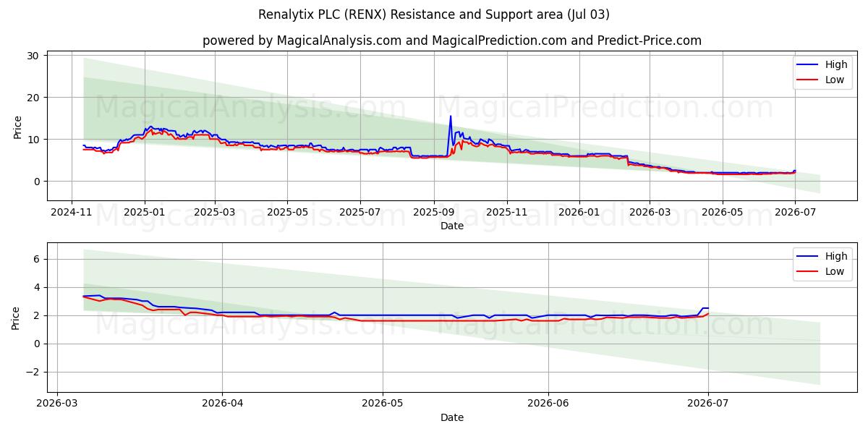Click the '2025-03' x-axis label in top chart
868x434 pixels.
(x=215, y=213)
